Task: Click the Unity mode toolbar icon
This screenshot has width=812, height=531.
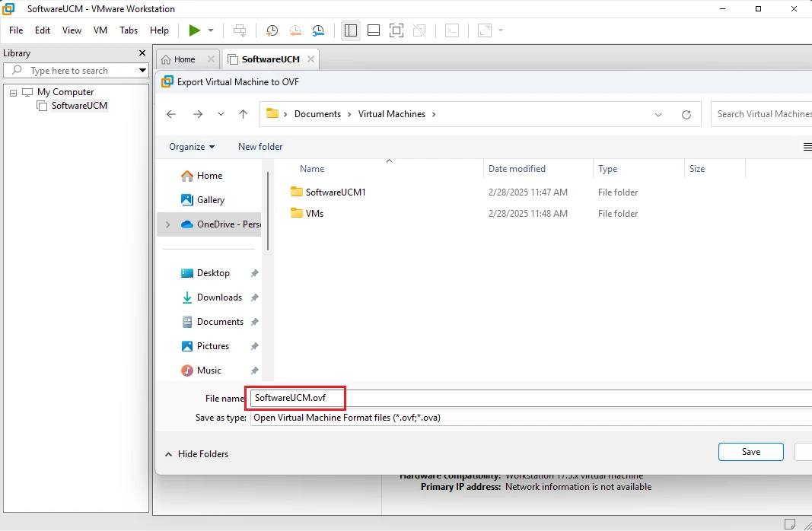Action: pyautogui.click(x=419, y=30)
